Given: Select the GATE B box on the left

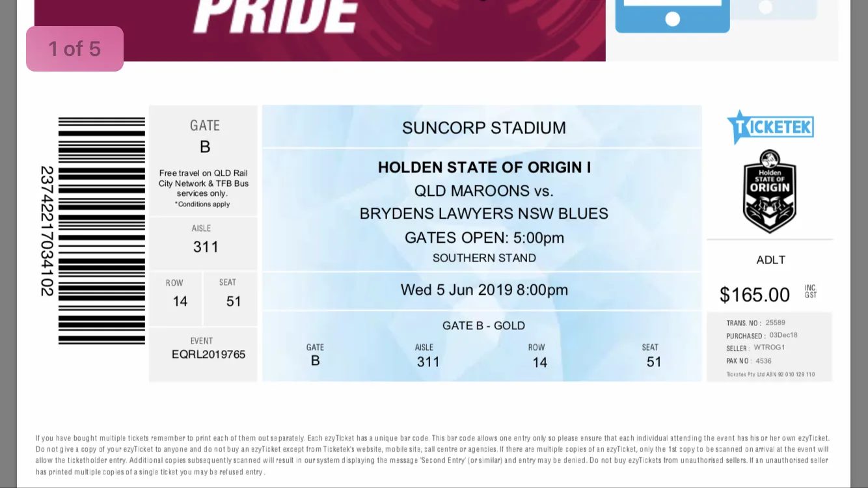Looking at the screenshot, I should pos(204,160).
